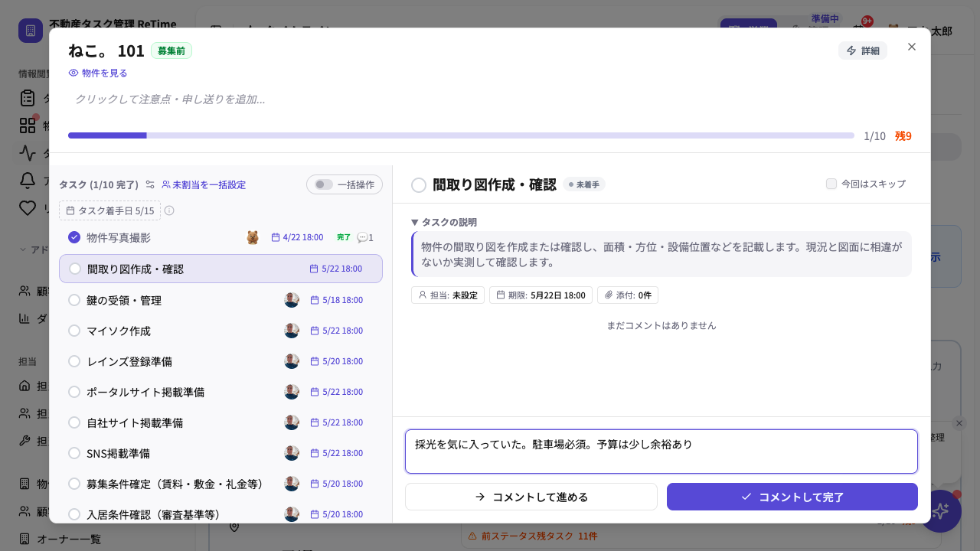Check the レインズ登録準備 circle
This screenshot has height=551, width=980.
click(74, 361)
